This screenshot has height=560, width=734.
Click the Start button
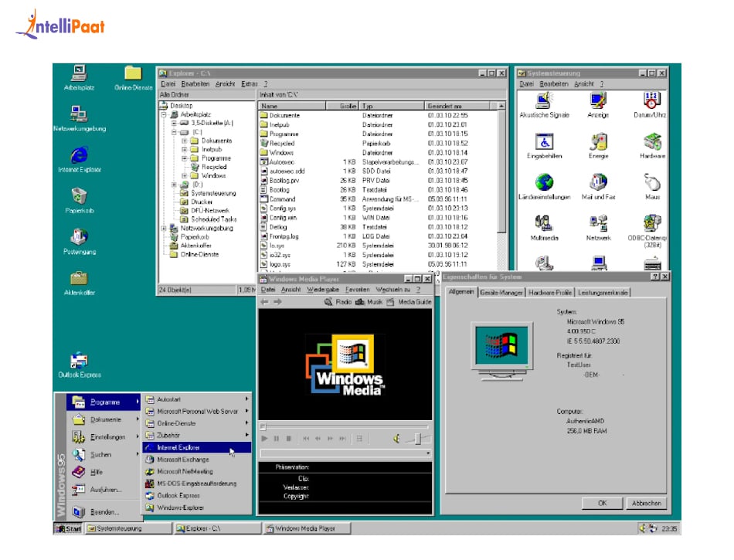tap(68, 528)
